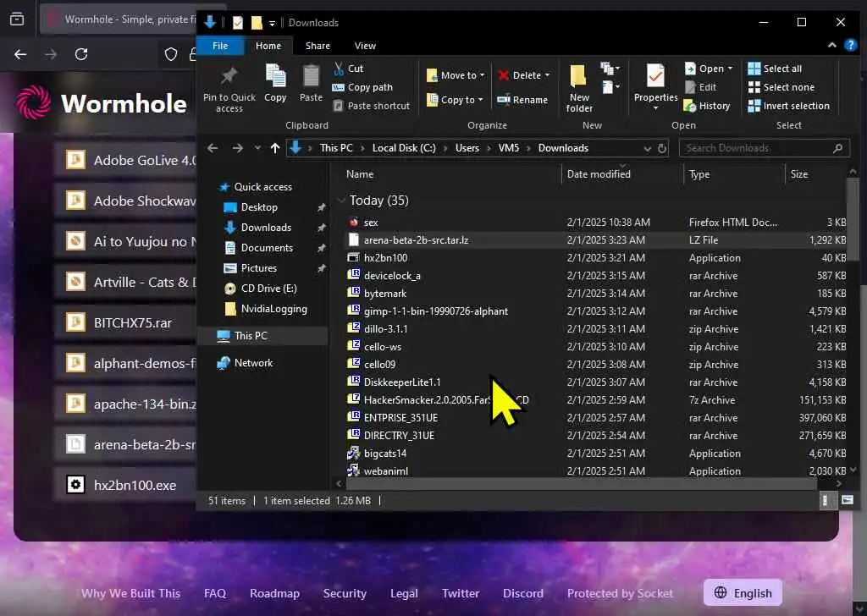Open address bar history dropdown
867x616 pixels.
coord(647,148)
